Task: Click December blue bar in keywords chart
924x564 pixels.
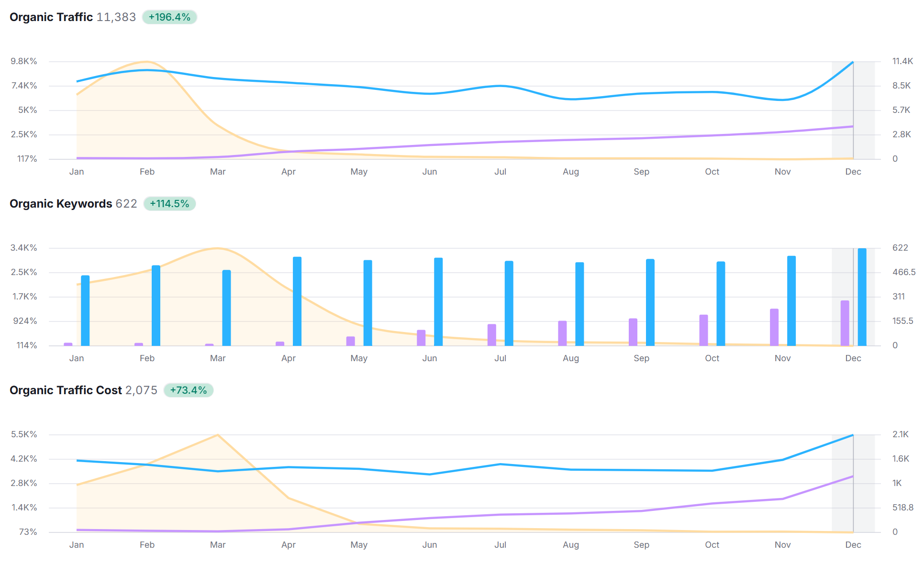Action: pos(862,297)
